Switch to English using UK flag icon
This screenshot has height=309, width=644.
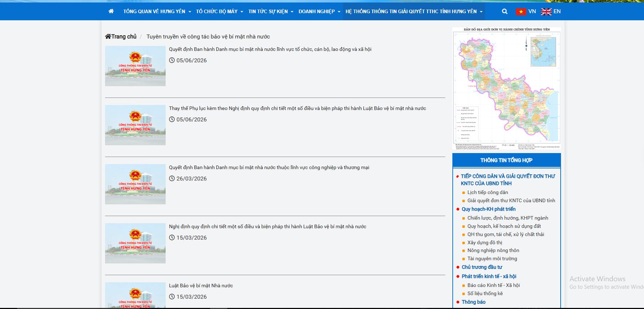pos(546,11)
